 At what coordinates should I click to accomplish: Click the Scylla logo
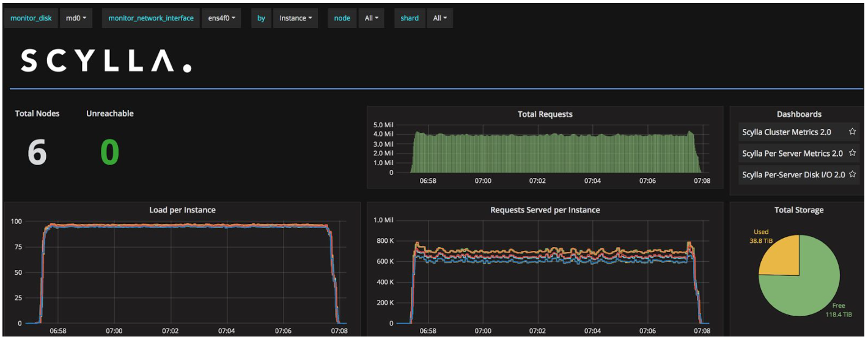pos(106,61)
